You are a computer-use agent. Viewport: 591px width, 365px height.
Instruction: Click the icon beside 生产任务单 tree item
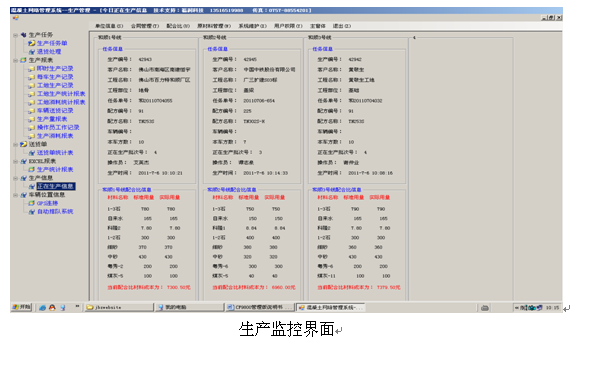pyautogui.click(x=32, y=43)
